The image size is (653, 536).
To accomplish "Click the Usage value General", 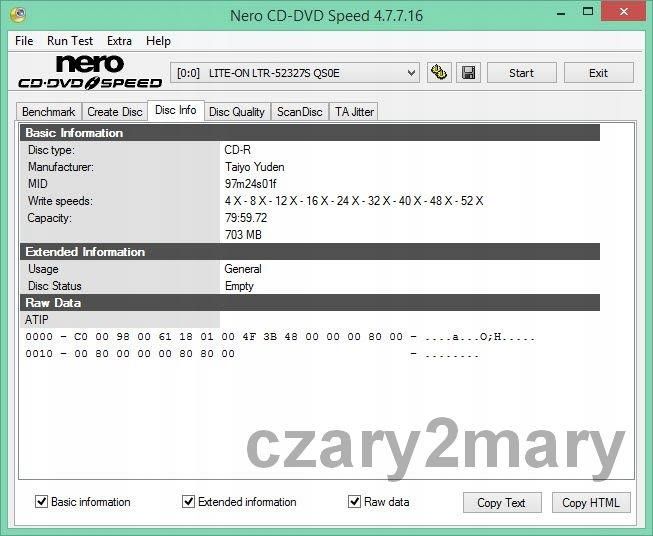I will tap(243, 269).
